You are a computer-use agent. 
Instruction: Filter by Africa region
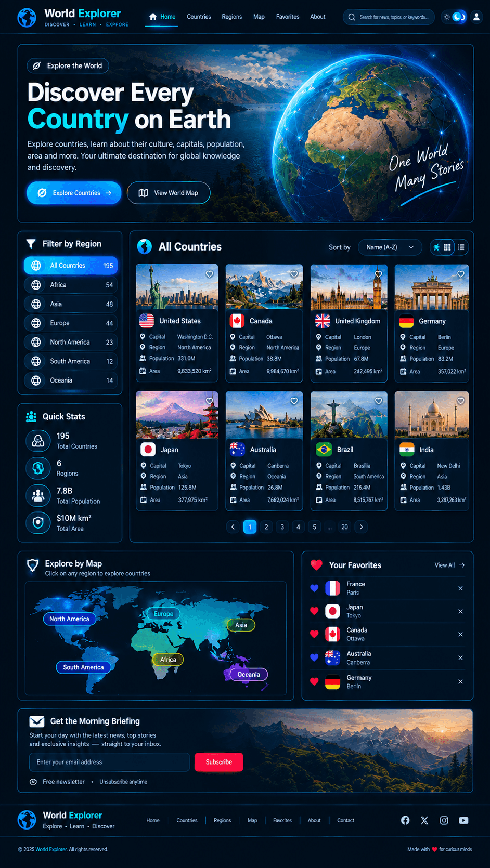pyautogui.click(x=71, y=285)
